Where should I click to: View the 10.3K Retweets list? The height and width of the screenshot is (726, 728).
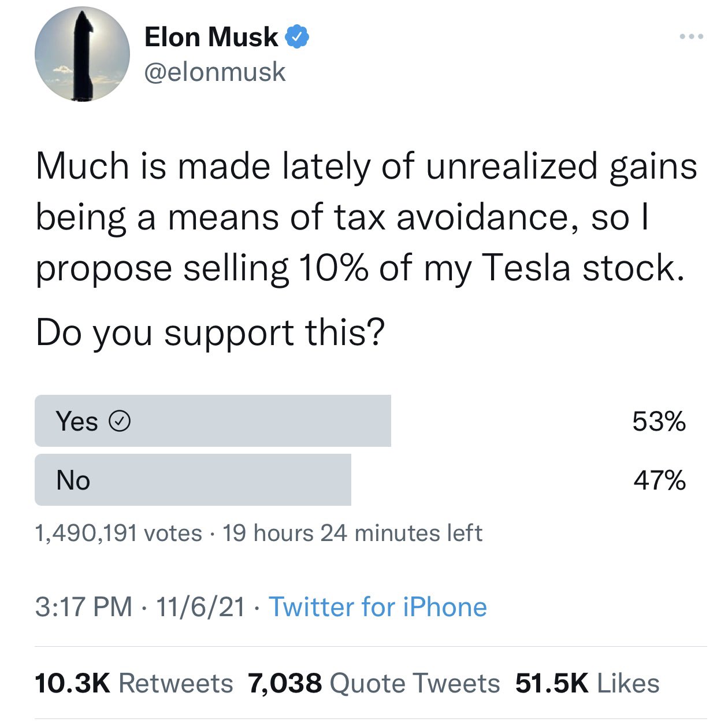point(133,683)
